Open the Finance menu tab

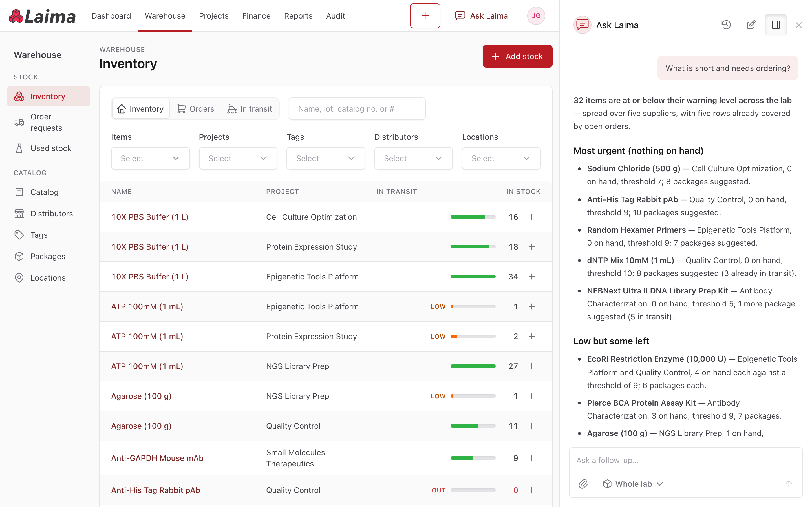tap(256, 16)
